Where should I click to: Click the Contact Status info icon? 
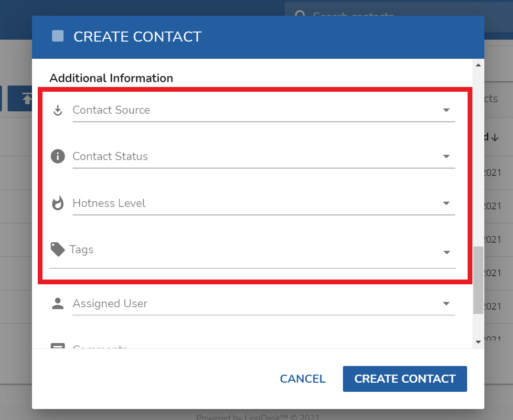58,156
